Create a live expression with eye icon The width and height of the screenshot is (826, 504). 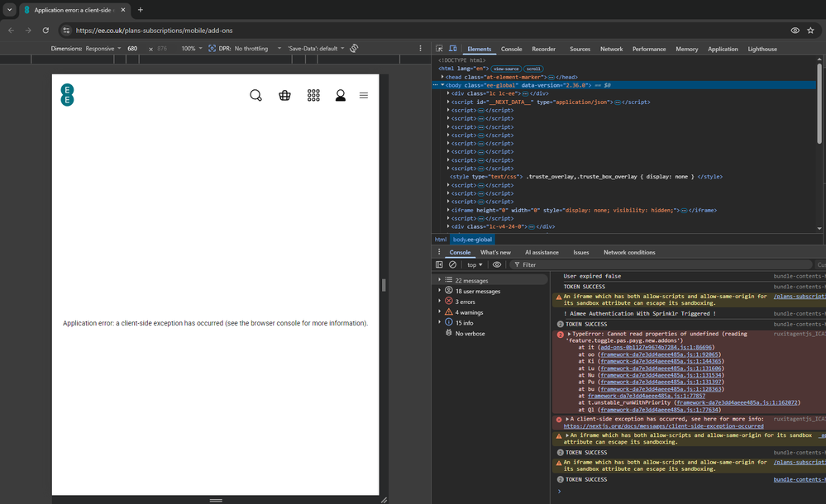(x=497, y=264)
